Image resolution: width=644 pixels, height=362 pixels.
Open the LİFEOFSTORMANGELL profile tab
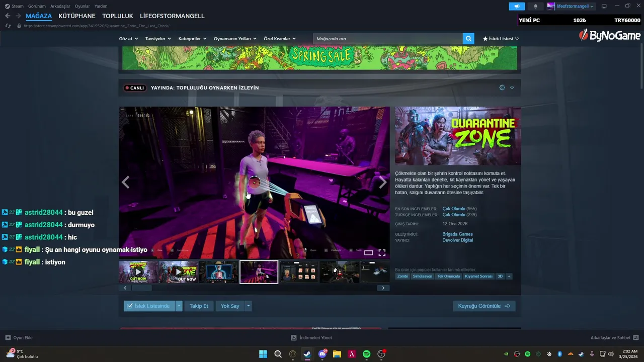point(172,16)
